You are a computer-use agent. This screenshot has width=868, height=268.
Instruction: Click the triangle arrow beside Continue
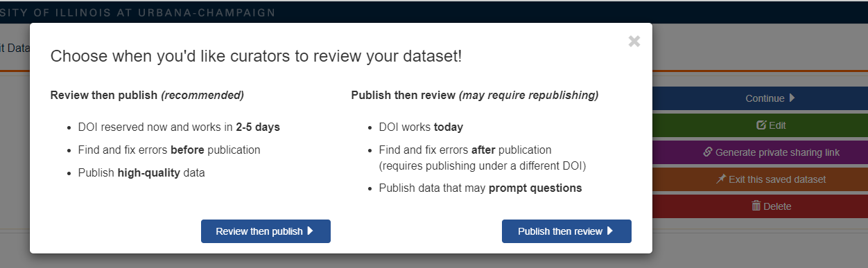pyautogui.click(x=792, y=98)
